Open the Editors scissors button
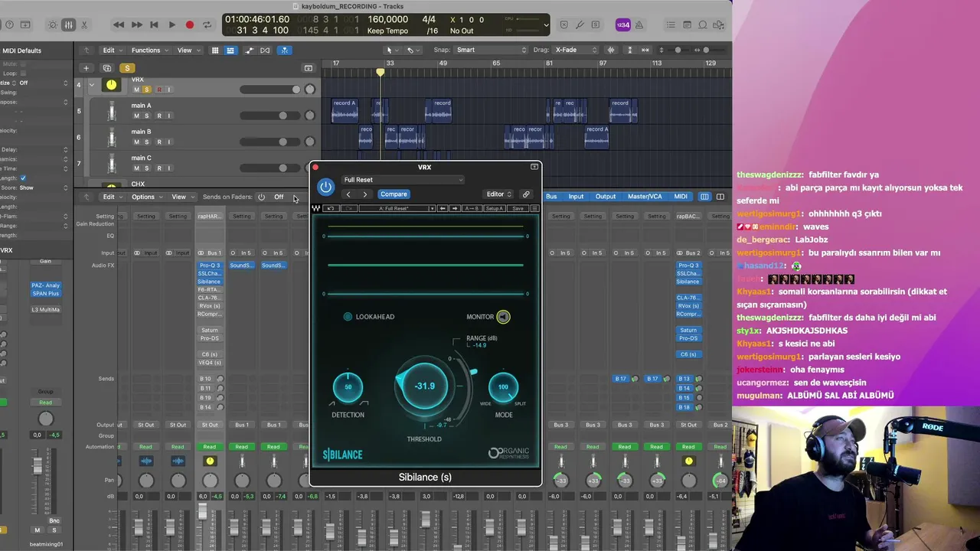This screenshot has height=551, width=980. (83, 24)
